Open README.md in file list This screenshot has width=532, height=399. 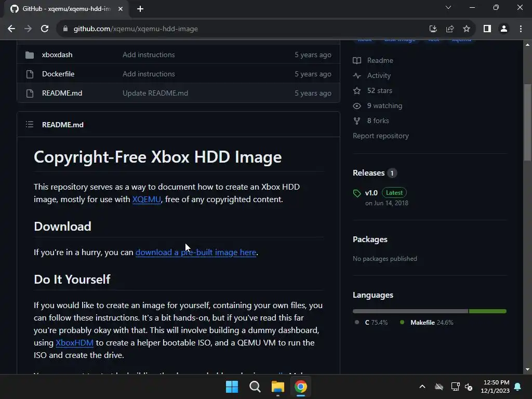62,94
